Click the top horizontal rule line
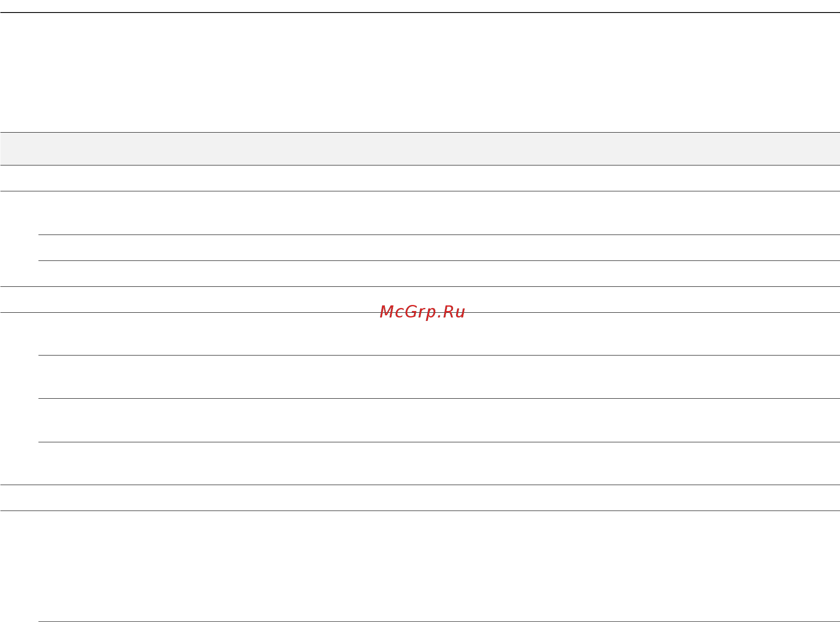Screen dimensions: 840x622 click(420, 13)
